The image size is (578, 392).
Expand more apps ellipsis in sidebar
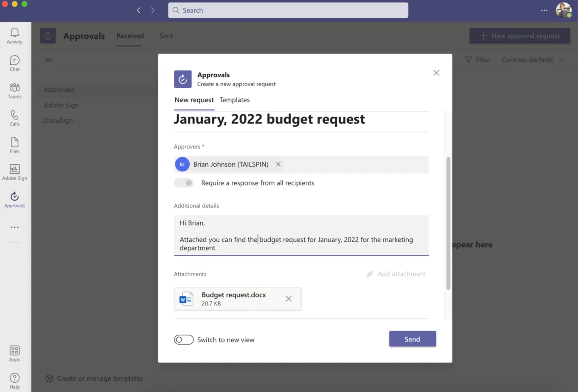tap(14, 227)
